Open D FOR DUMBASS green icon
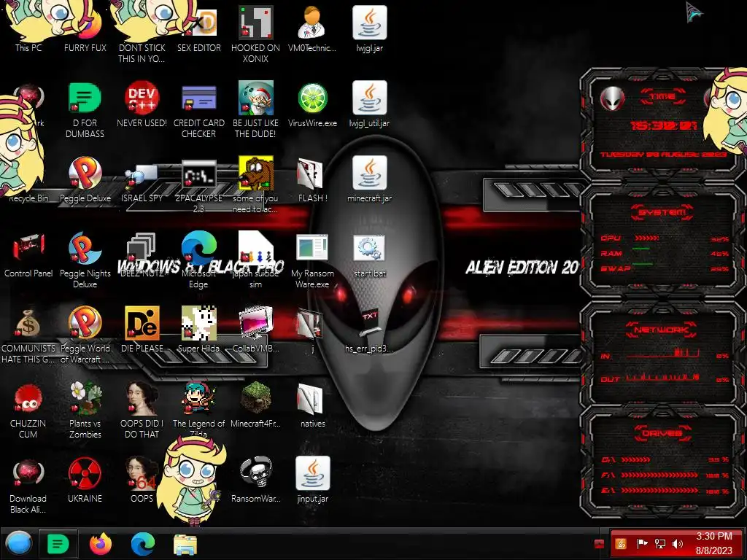Image resolution: width=747 pixels, height=560 pixels. pos(85,98)
